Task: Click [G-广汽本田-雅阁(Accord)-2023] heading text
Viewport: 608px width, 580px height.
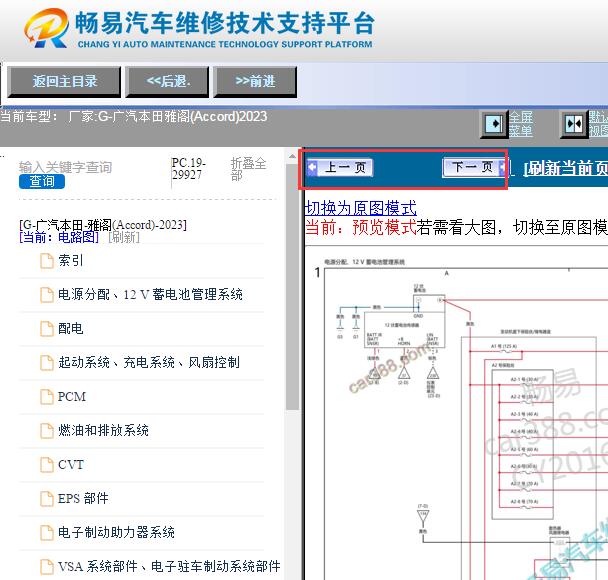Action: click(103, 225)
